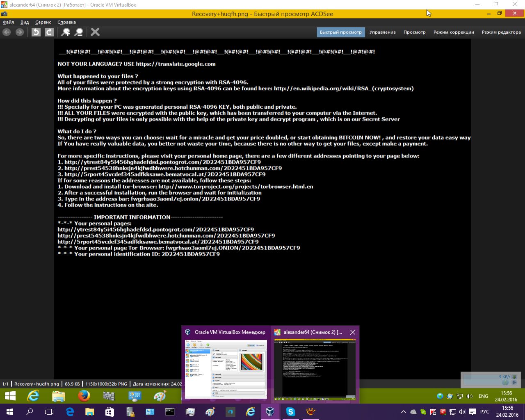Open ACDSee from host taskbar
The image size is (525, 420).
click(310, 412)
